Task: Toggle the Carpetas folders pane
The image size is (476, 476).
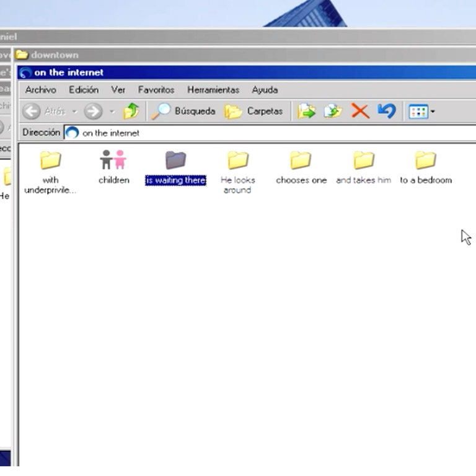Action: (x=254, y=112)
